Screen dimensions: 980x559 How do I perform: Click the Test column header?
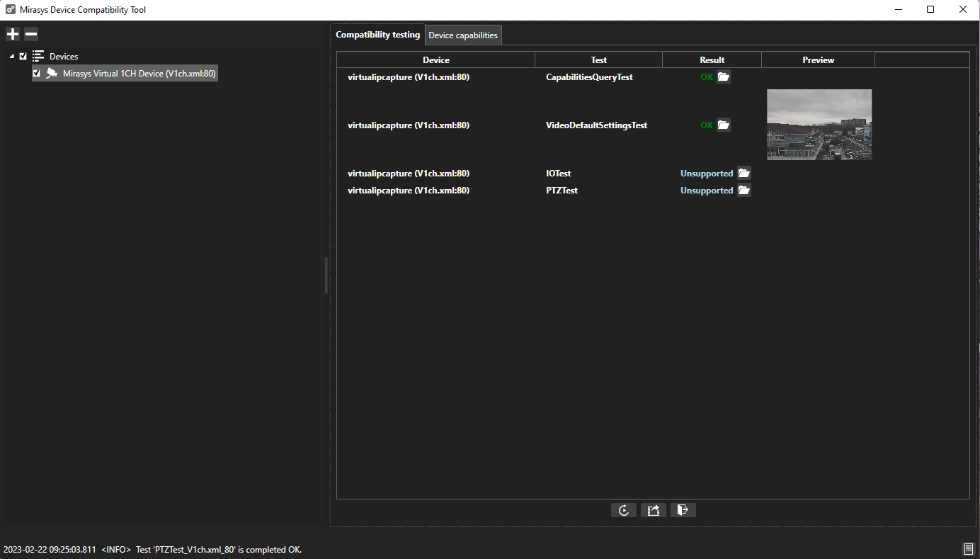point(598,60)
